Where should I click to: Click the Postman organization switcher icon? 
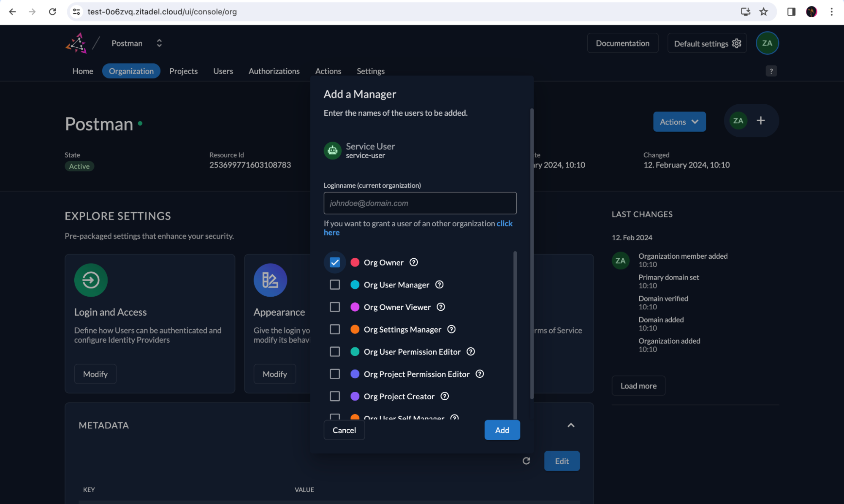pyautogui.click(x=158, y=43)
